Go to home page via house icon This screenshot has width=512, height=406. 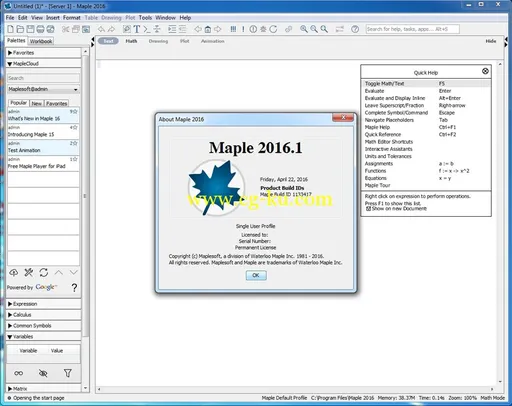point(208,29)
